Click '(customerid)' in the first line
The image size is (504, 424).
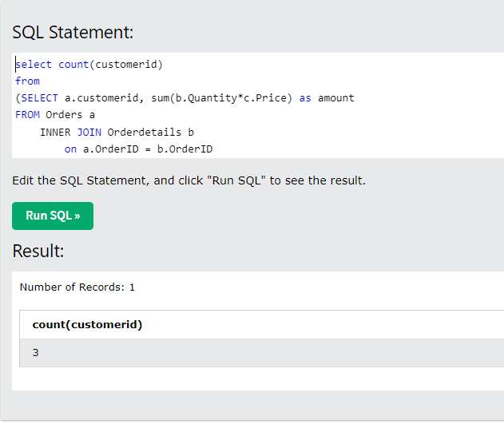point(126,65)
